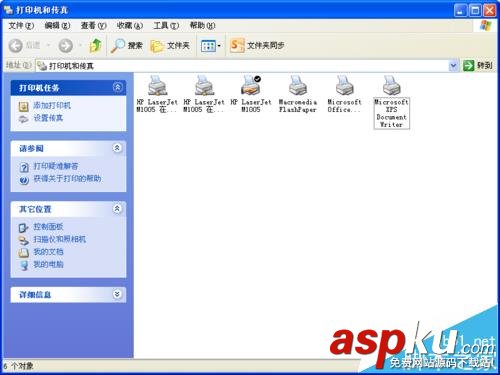Click the Back arrow toolbar icon
500x375 pixels.
[x=15, y=46]
